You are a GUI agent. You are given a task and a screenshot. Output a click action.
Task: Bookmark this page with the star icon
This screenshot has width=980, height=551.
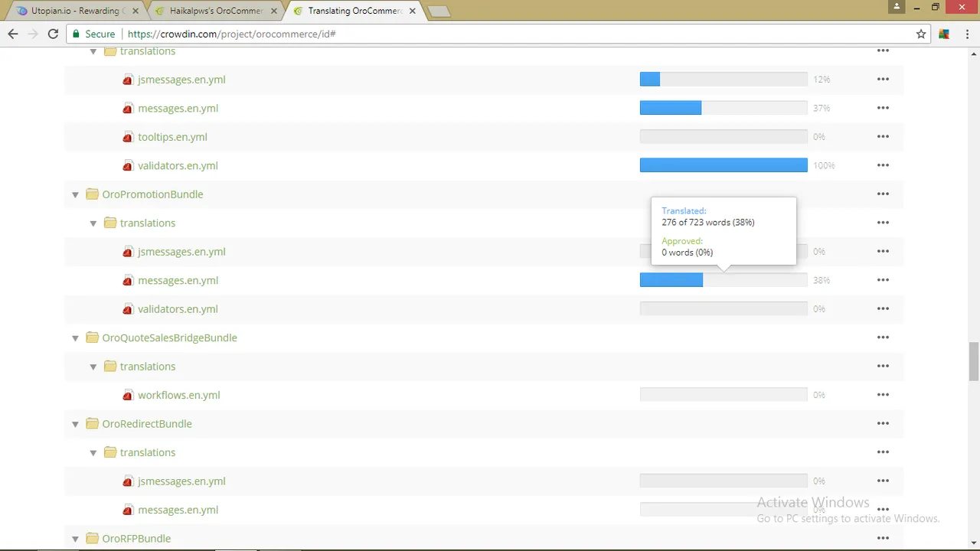click(x=921, y=34)
